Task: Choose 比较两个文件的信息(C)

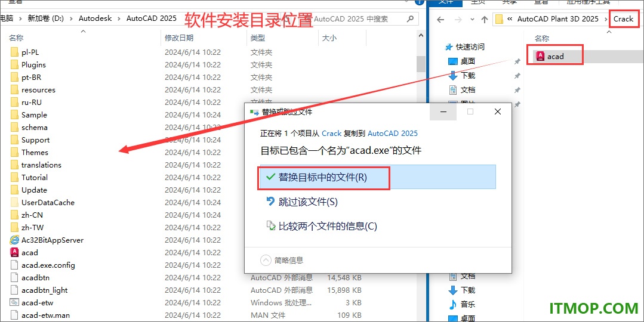Action: click(322, 226)
